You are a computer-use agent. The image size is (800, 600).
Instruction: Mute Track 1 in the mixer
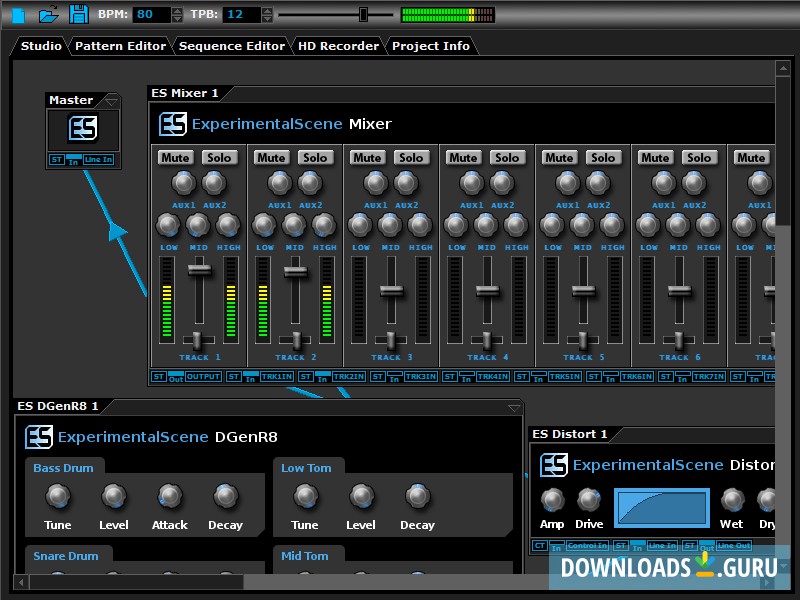click(x=175, y=157)
